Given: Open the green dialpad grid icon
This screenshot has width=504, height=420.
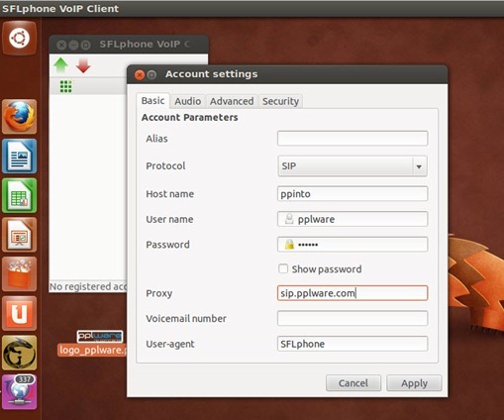Looking at the screenshot, I should click(x=65, y=86).
